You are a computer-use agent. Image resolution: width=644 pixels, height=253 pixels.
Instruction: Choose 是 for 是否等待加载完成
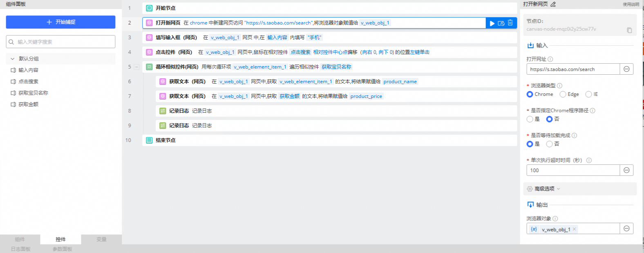point(530,144)
